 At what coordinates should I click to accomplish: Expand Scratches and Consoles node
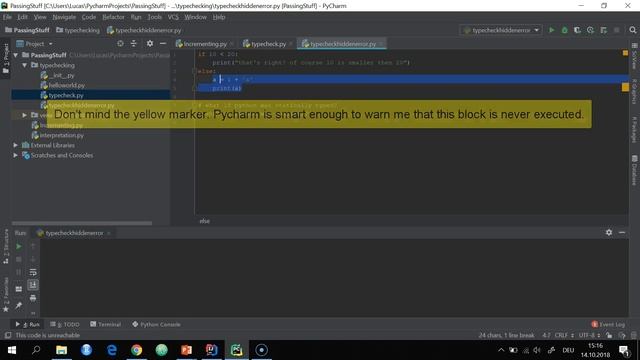(x=15, y=155)
